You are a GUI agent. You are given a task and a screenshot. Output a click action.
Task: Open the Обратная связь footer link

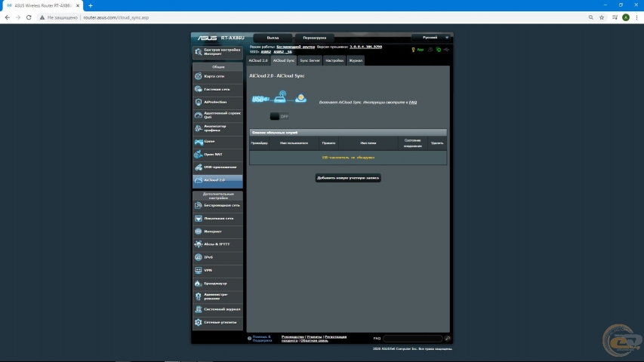[314, 340]
